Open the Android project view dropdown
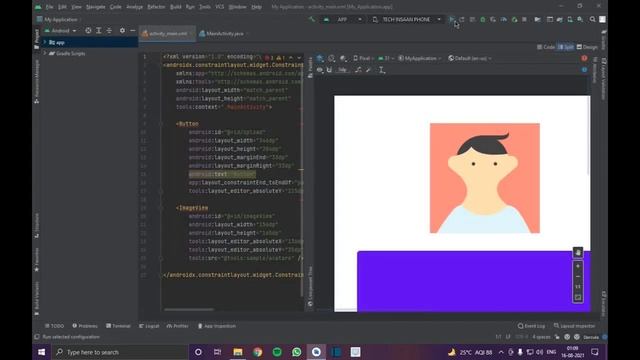Screen dimensions: 640x360 coord(60,31)
